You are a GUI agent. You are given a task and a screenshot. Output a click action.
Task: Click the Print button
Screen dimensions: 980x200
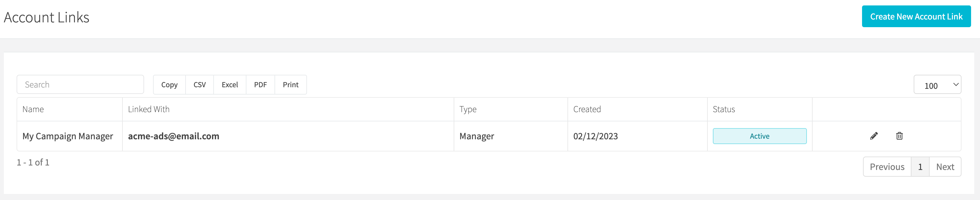click(x=290, y=85)
